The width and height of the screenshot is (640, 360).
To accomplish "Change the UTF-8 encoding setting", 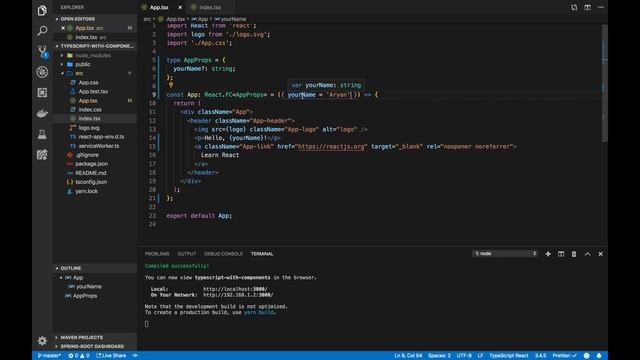I will (x=464, y=356).
